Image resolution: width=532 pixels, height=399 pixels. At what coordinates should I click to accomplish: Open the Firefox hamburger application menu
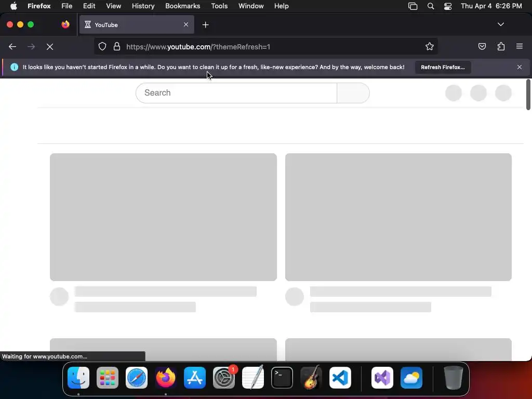(x=520, y=46)
